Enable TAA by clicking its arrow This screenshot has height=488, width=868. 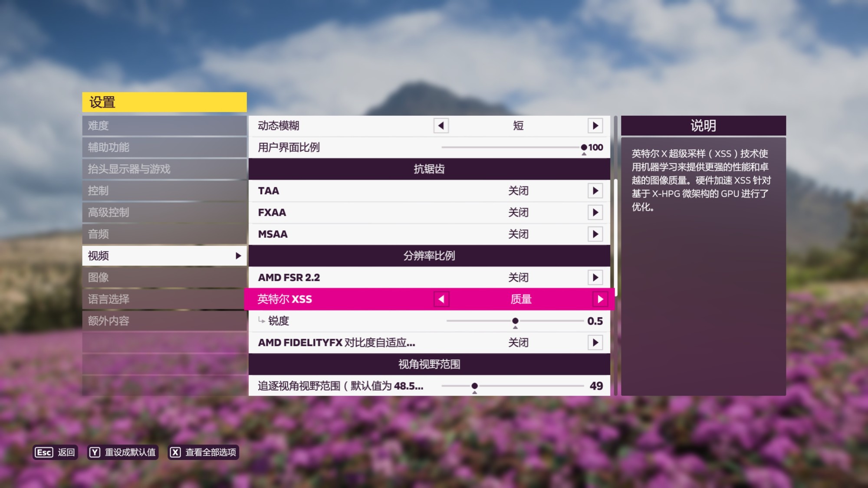595,191
